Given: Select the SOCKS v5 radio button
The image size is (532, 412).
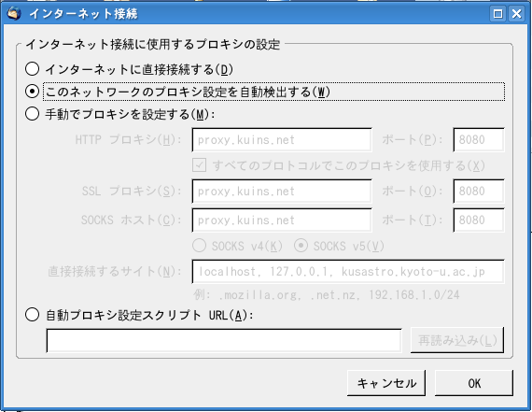Looking at the screenshot, I should click(x=301, y=246).
